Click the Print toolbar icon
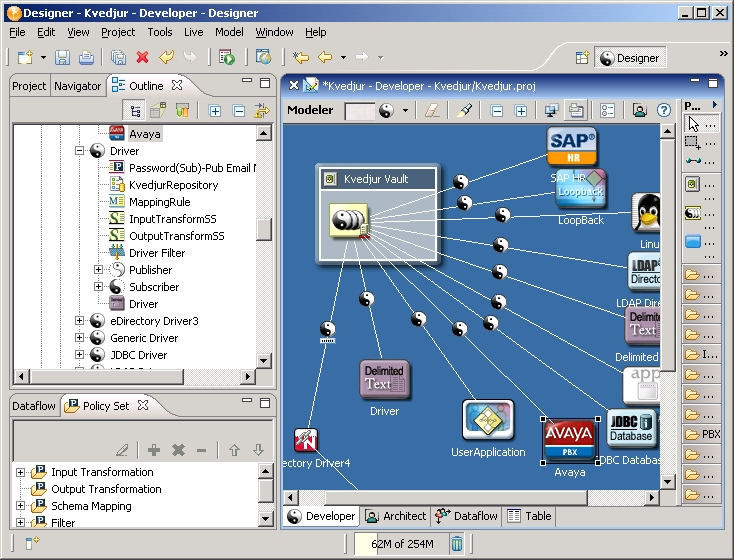The width and height of the screenshot is (734, 560). pos(86,58)
